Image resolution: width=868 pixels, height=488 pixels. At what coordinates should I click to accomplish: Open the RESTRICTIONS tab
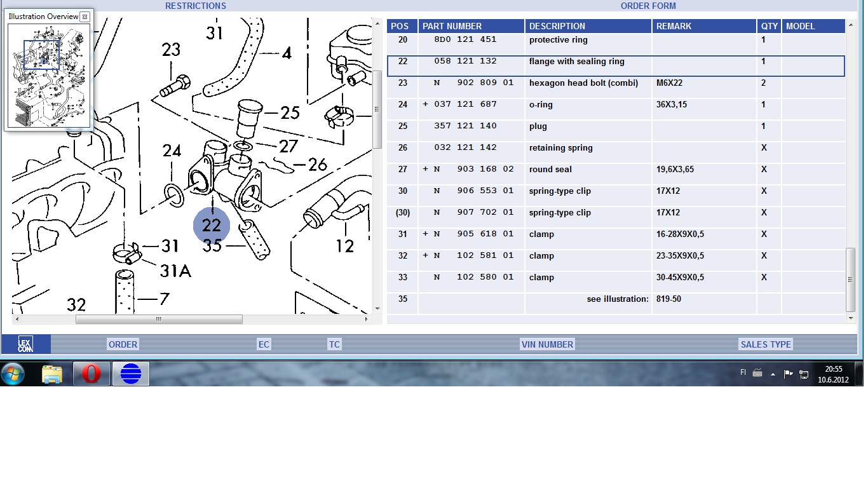(x=195, y=6)
